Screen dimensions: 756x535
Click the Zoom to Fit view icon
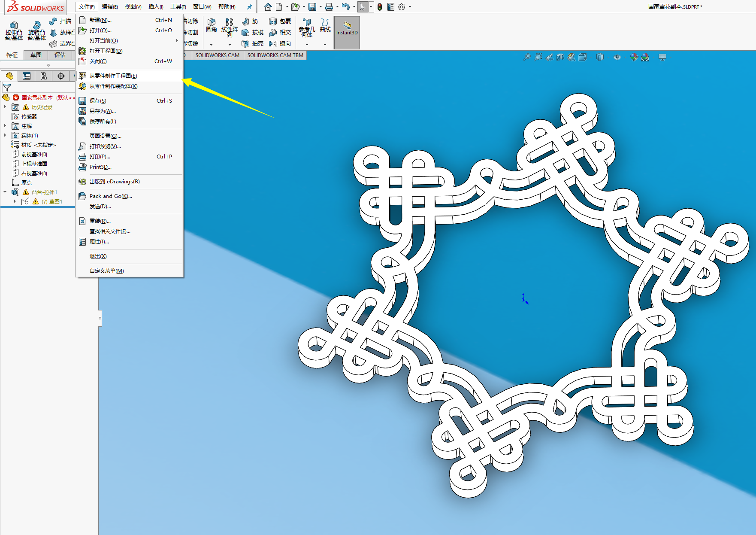tap(527, 57)
